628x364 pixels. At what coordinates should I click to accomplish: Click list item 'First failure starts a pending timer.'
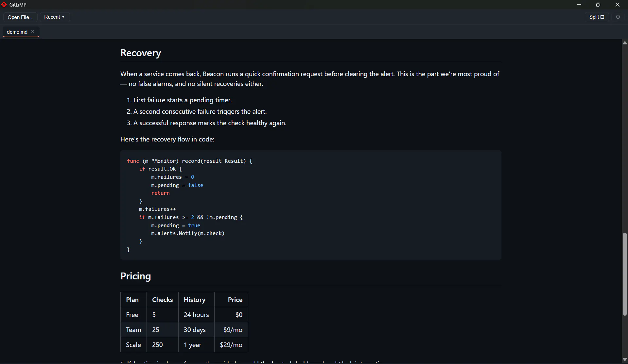[x=183, y=100]
